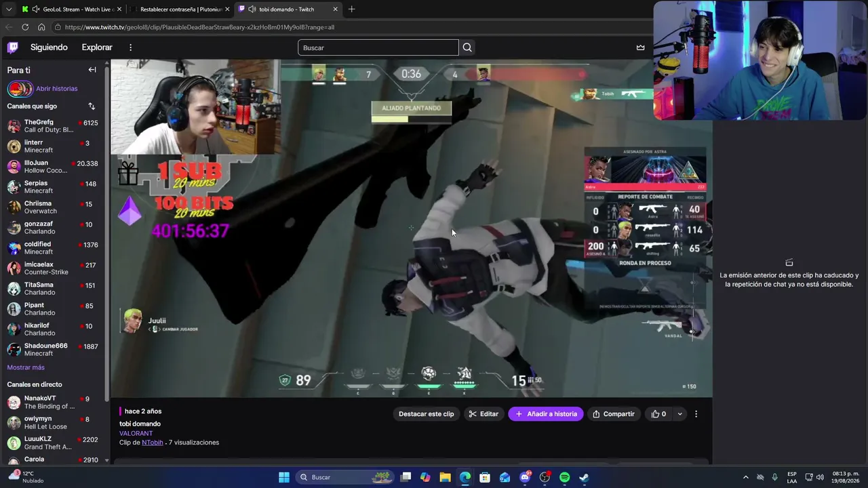
Task: Expand the reactions dropdown next to like
Action: 679,414
